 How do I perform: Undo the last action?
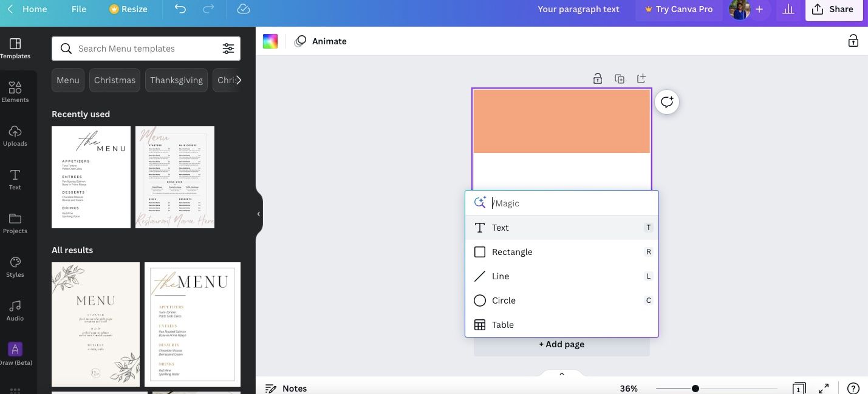tap(180, 9)
